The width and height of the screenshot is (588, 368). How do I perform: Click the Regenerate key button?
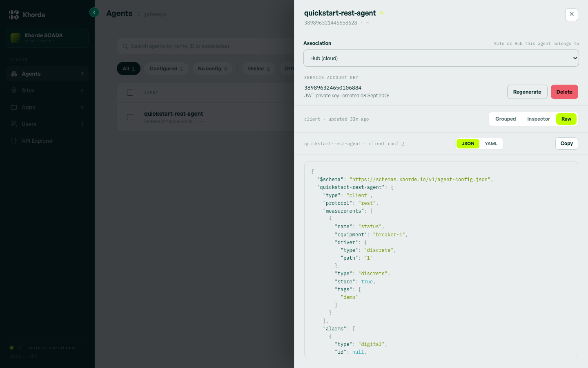[527, 92]
